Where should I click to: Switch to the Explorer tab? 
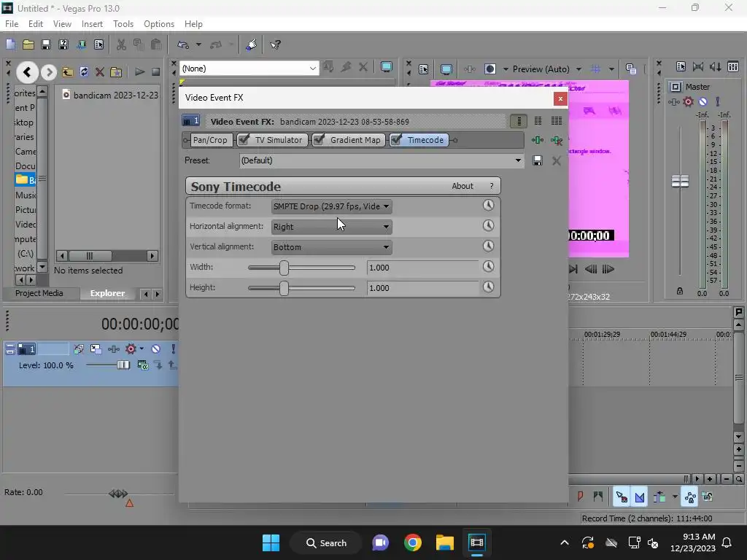coord(108,293)
